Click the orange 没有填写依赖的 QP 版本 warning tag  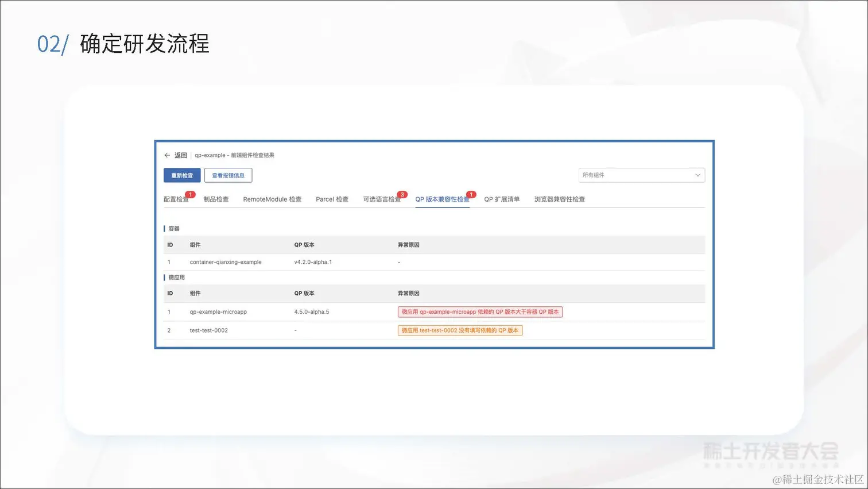pos(460,330)
